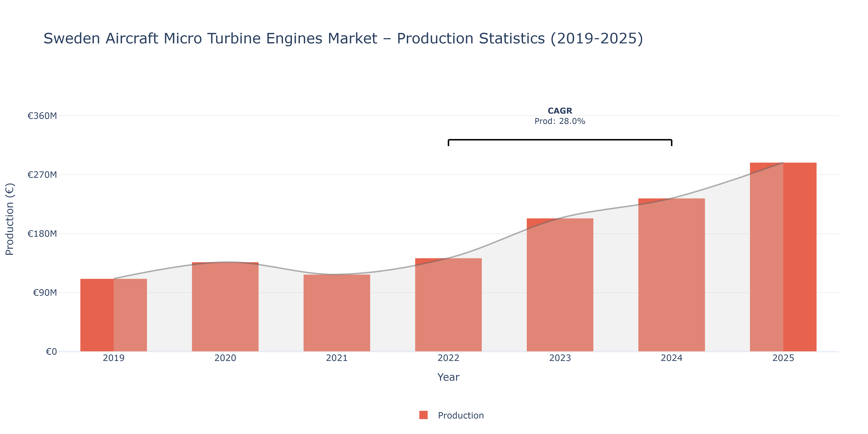This screenshot has width=868, height=434.
Task: Click the 2024 x-axis tick label
Action: pyautogui.click(x=671, y=358)
